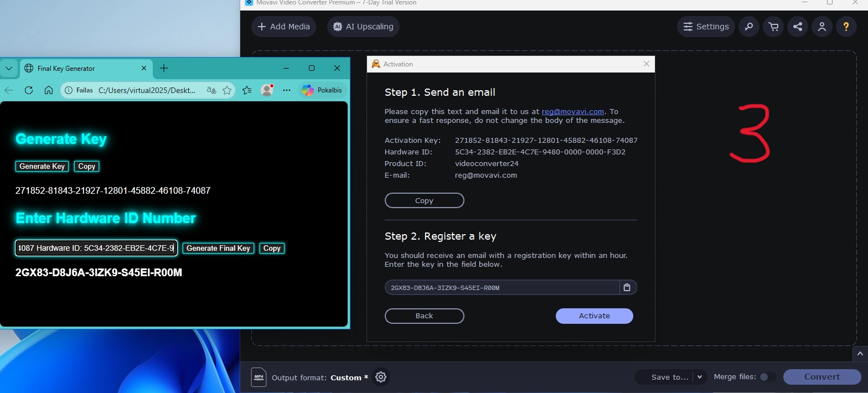This screenshot has width=868, height=393.
Task: Open the browser's three-dot more menu
Action: coord(287,90)
